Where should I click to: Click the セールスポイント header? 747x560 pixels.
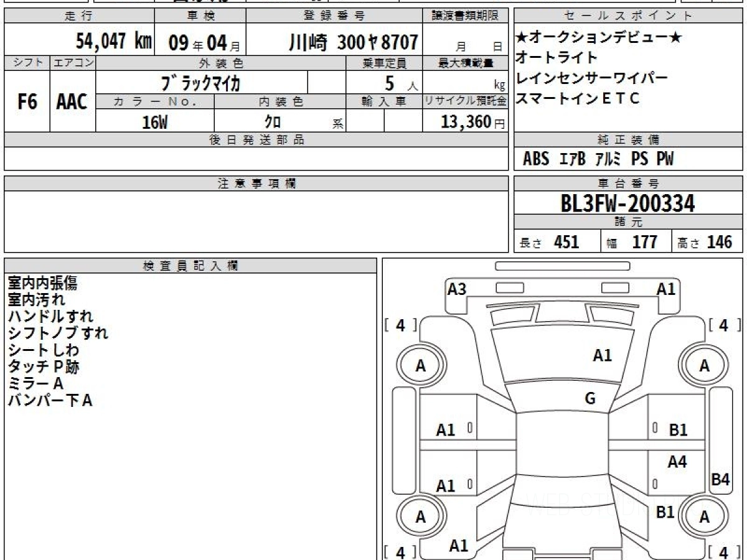[x=628, y=16]
